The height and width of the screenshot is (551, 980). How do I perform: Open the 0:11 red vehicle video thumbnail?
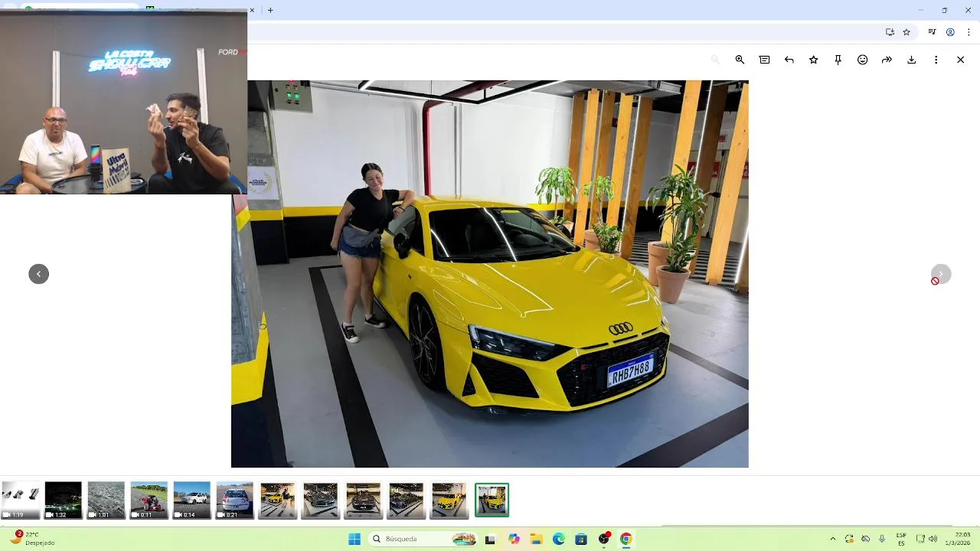point(149,500)
